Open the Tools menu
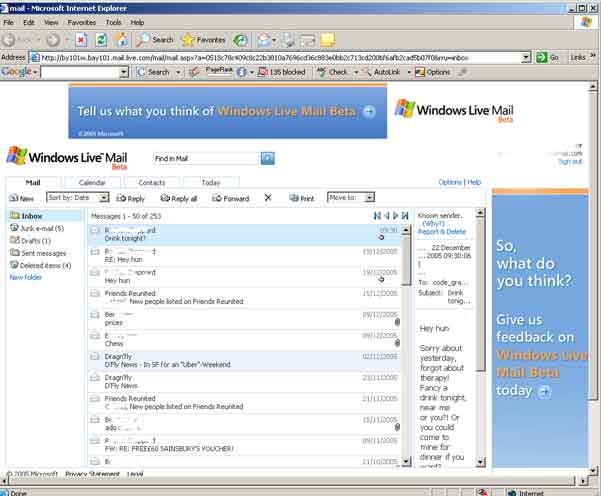 (113, 23)
